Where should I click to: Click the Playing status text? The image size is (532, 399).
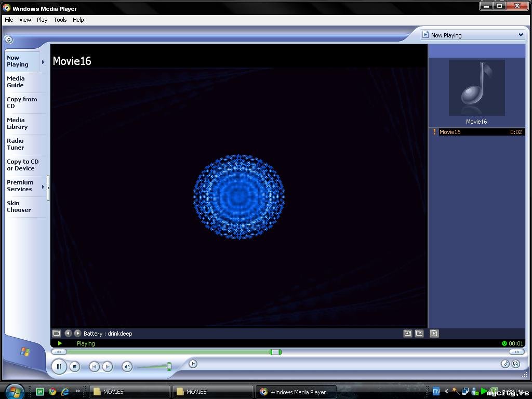(x=86, y=343)
